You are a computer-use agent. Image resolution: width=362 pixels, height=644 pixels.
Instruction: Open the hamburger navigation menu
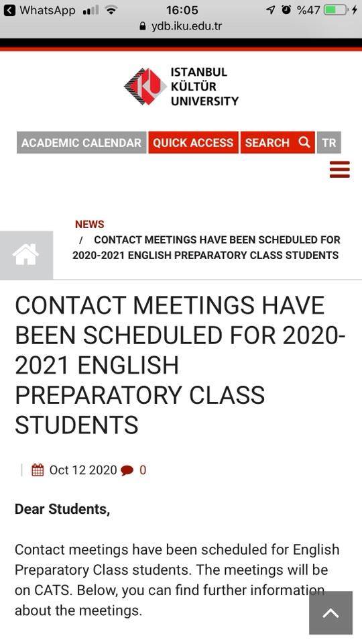click(x=340, y=170)
